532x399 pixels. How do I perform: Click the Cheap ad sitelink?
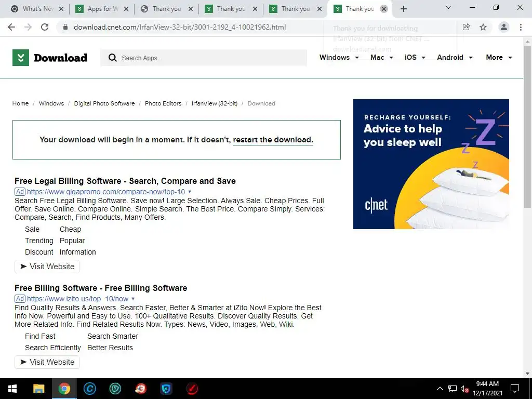pos(70,229)
